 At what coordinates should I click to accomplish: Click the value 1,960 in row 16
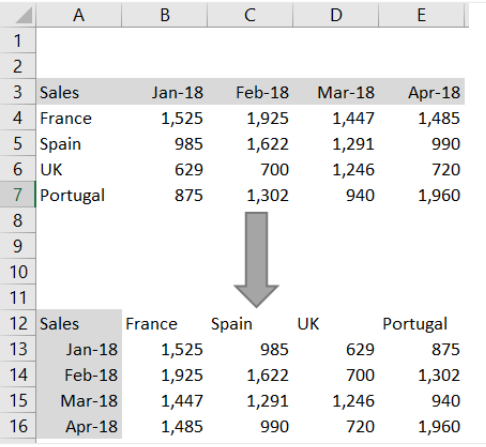421,426
